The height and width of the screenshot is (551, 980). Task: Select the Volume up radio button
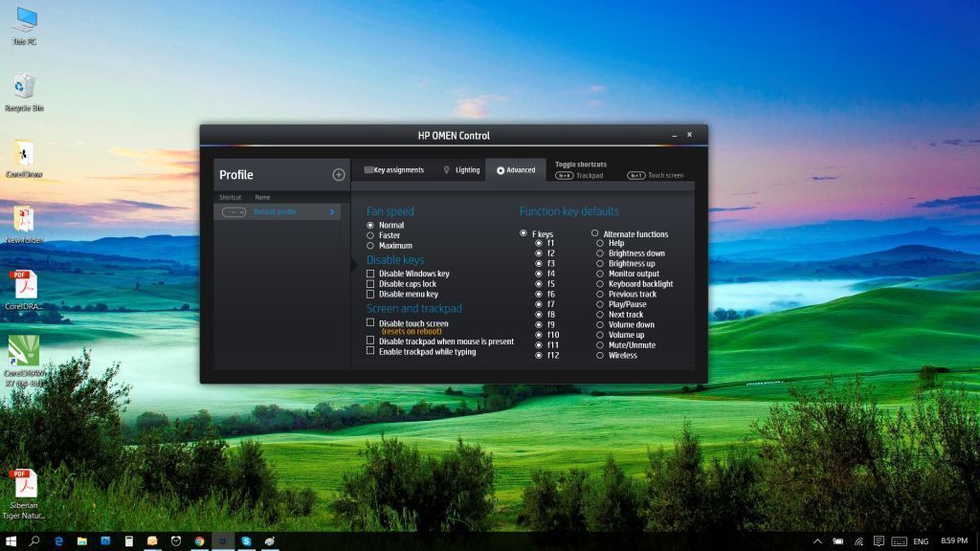[600, 335]
